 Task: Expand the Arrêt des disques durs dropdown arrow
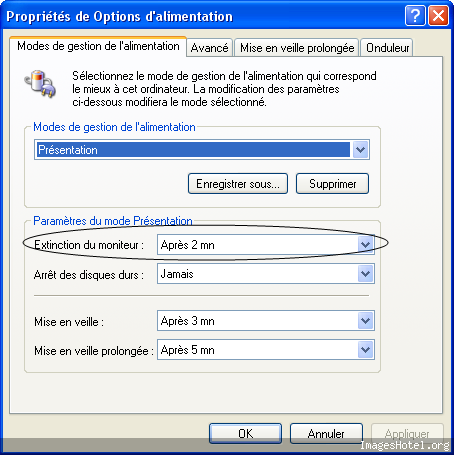point(366,274)
